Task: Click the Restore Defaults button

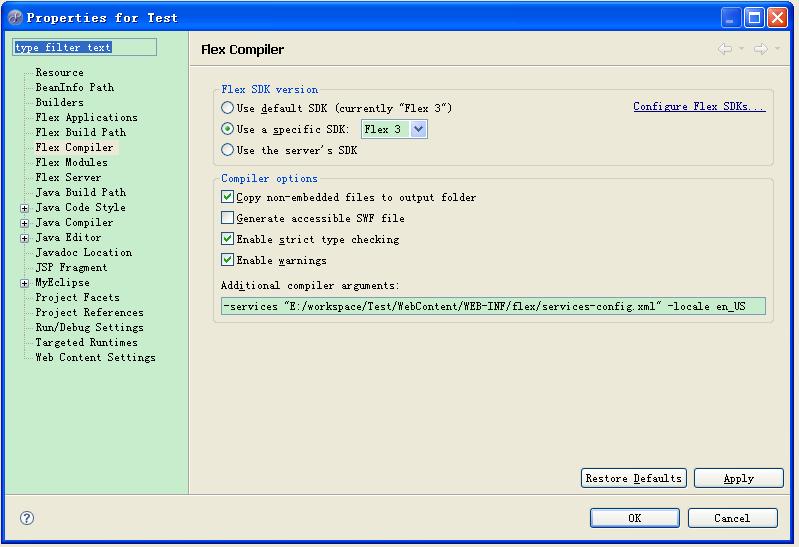Action: click(634, 478)
